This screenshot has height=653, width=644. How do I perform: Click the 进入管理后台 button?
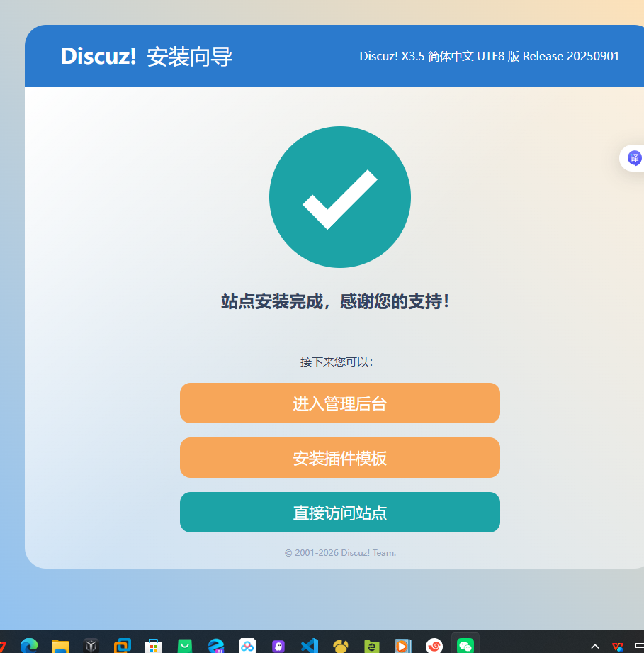pos(340,403)
